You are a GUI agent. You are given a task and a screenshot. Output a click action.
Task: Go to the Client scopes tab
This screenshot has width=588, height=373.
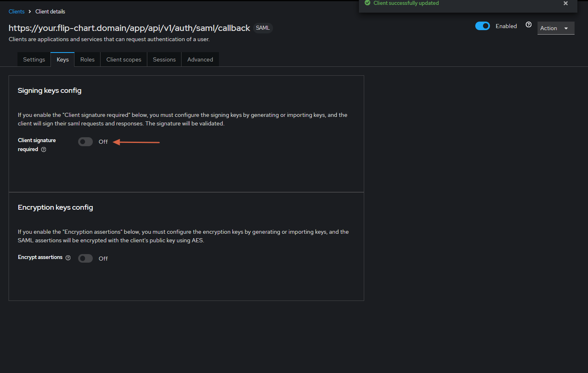point(124,59)
